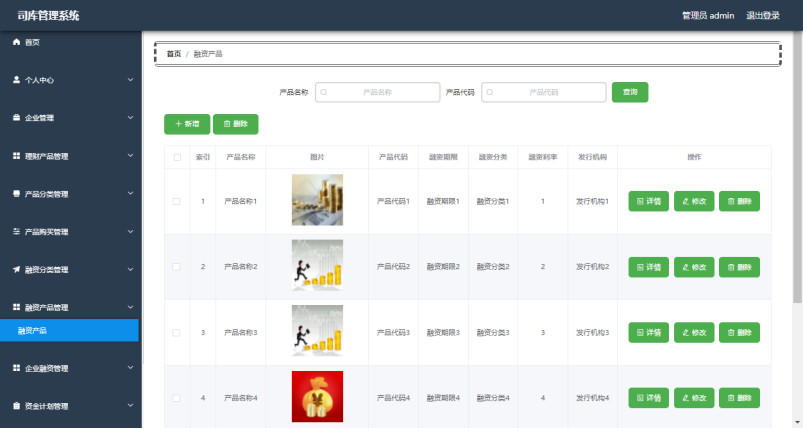Open 详情 for row 产品名称4
803x429 pixels.
point(648,398)
